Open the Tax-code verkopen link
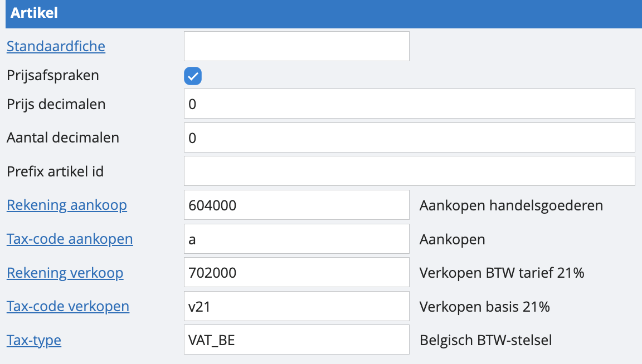This screenshot has width=642, height=364. pos(68,307)
